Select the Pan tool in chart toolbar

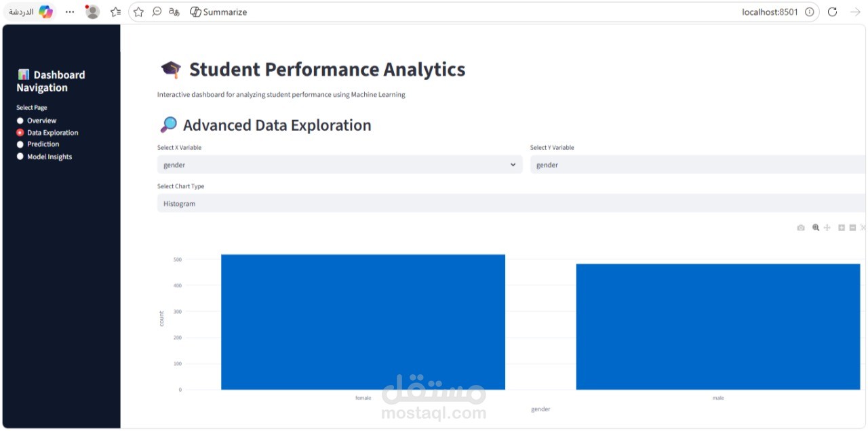[x=827, y=228]
